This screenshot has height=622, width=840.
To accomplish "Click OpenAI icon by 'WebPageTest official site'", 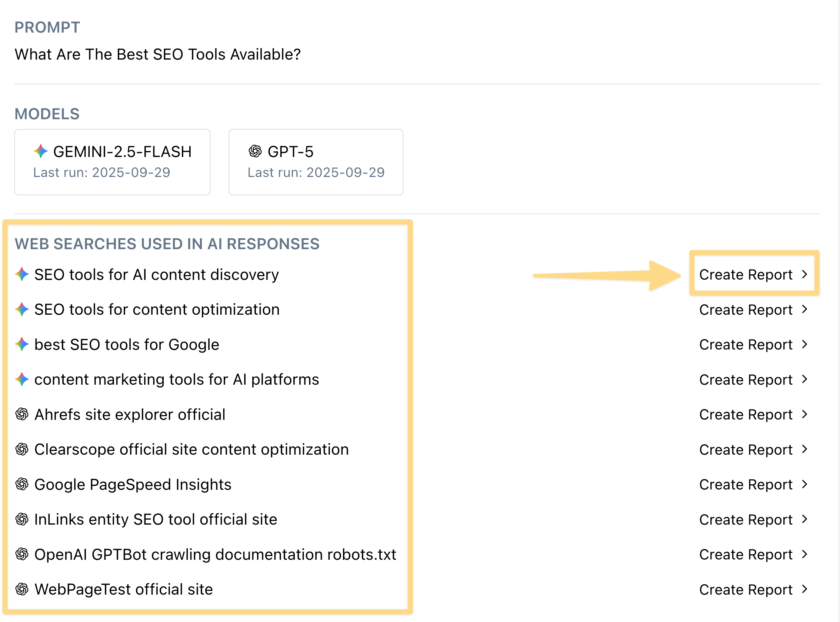I will [22, 589].
